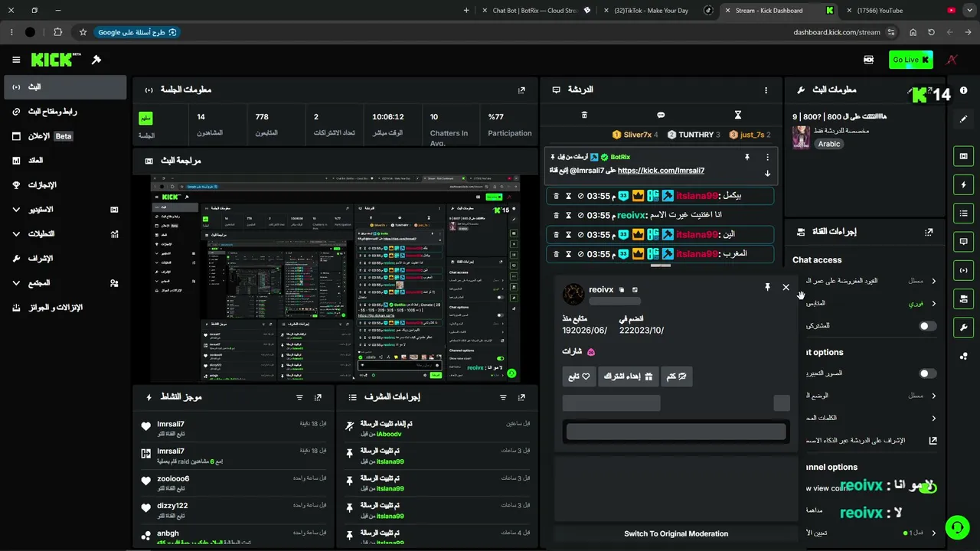Click the chat icon in right rail
The image size is (980, 551).
[x=963, y=242]
